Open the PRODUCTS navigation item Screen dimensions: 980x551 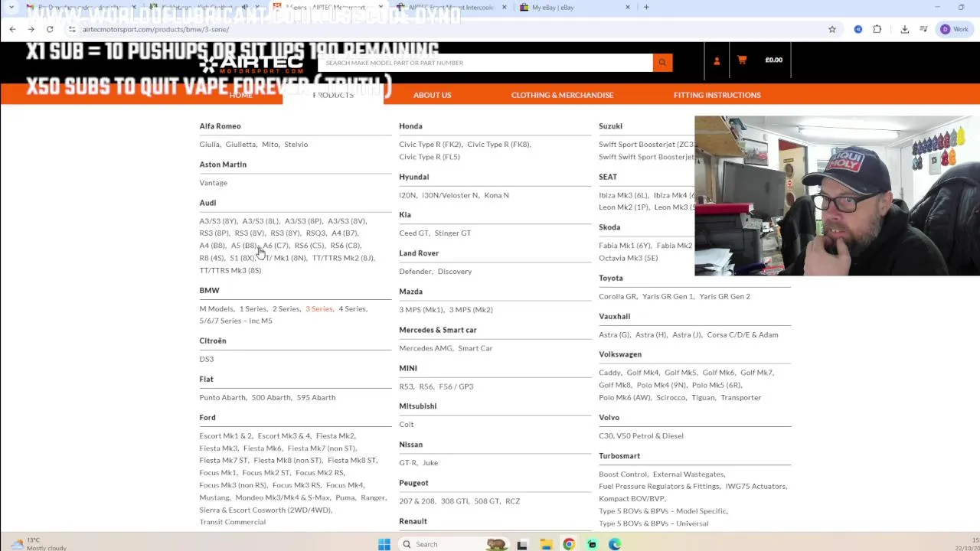point(333,95)
